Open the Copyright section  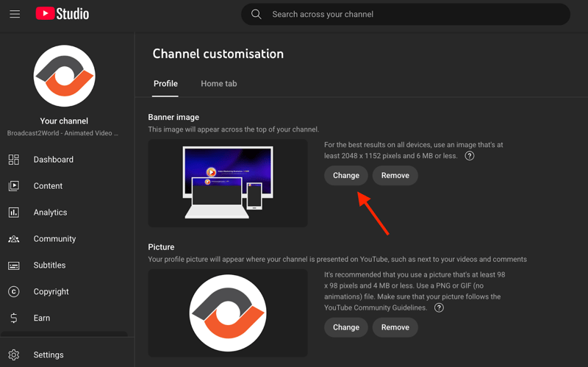(51, 292)
